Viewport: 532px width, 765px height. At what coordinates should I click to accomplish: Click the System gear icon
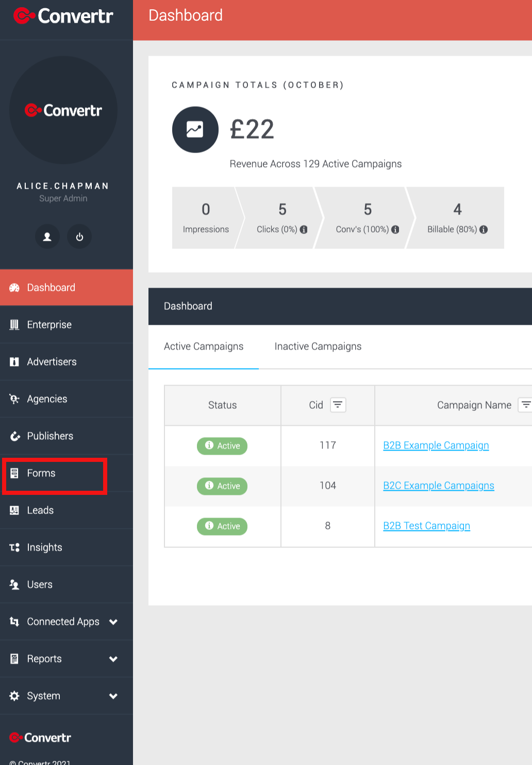click(x=14, y=696)
